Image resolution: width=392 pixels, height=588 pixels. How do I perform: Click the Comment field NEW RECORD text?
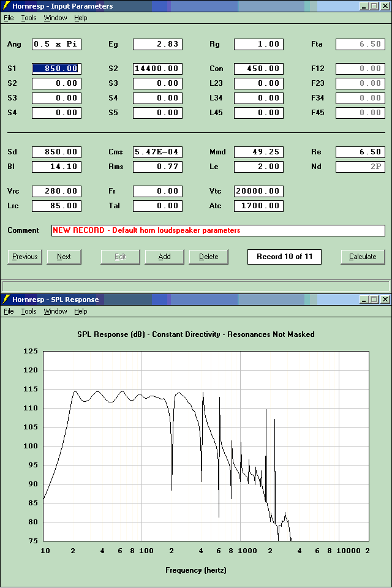218,230
